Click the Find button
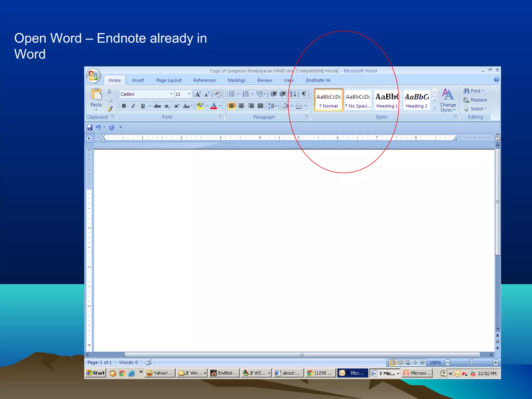This screenshot has height=399, width=532. (x=474, y=91)
